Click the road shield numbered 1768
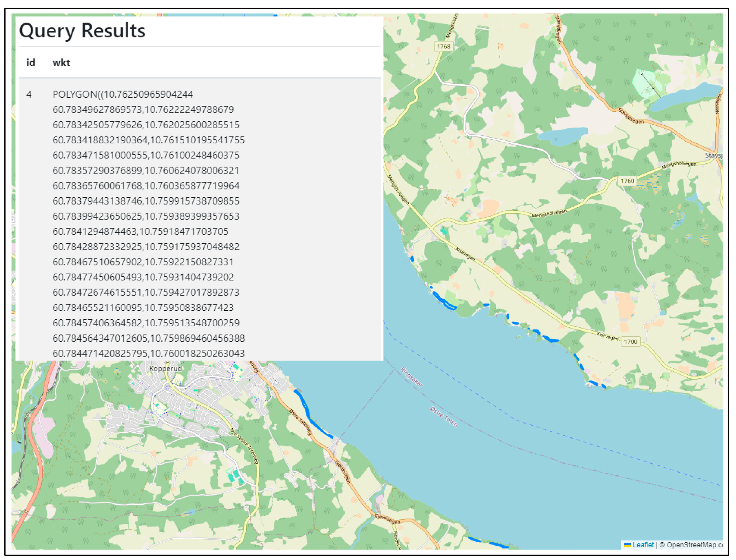The image size is (736, 560). (444, 46)
